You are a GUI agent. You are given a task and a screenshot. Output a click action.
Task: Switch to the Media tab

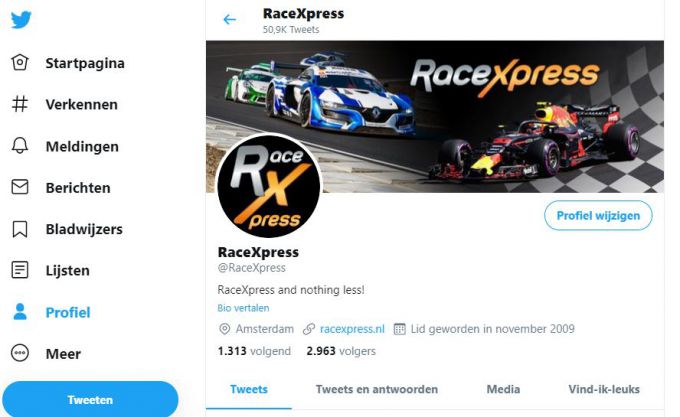(x=503, y=389)
